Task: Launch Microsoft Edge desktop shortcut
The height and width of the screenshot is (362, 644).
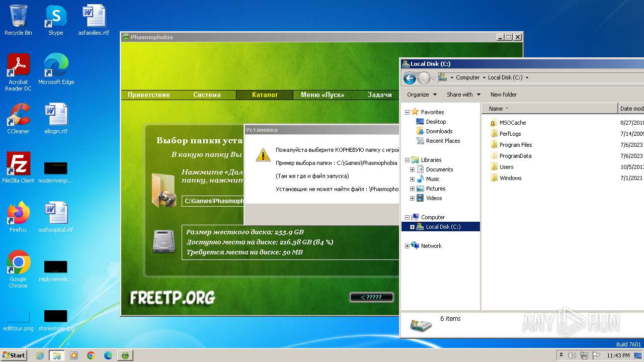Action: click(x=56, y=69)
